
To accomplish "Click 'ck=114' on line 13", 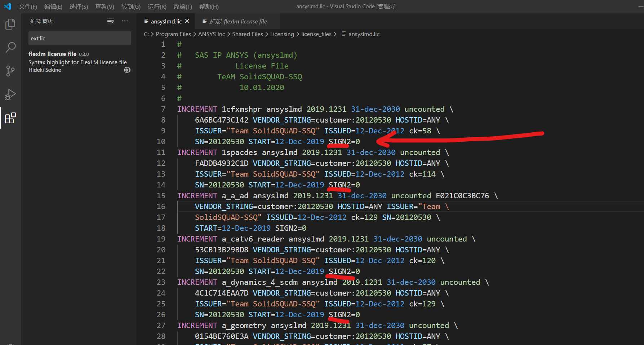I will point(422,174).
